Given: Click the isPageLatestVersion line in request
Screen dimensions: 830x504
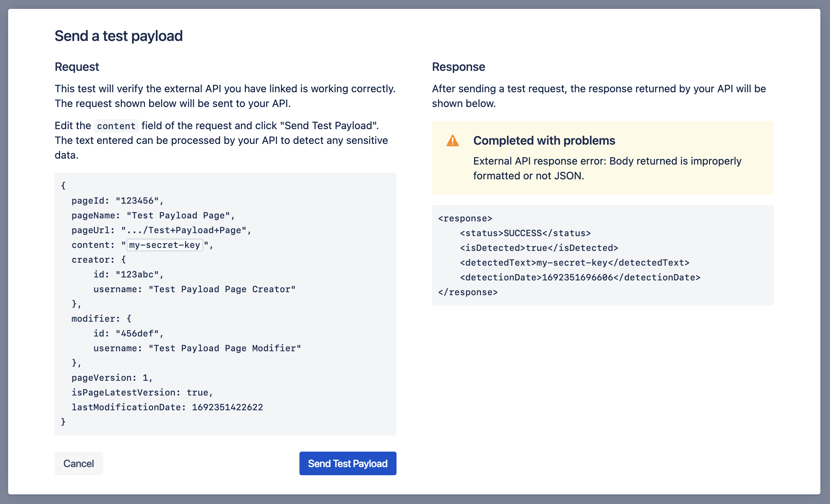Looking at the screenshot, I should coord(142,393).
